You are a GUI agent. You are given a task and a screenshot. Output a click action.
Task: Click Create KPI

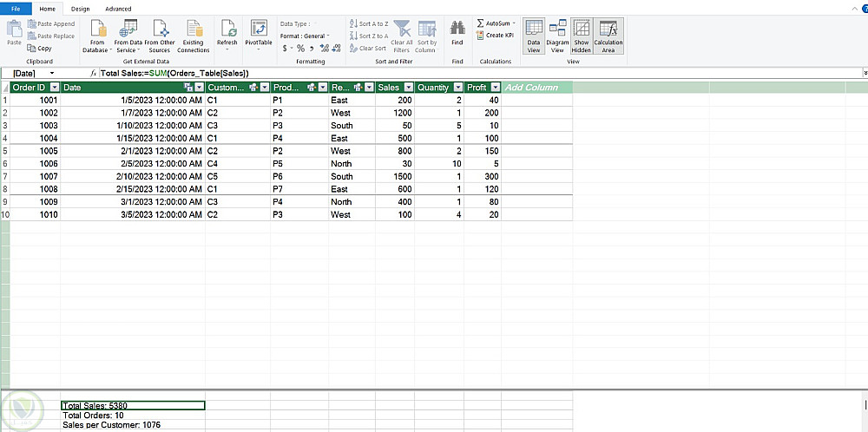(495, 36)
